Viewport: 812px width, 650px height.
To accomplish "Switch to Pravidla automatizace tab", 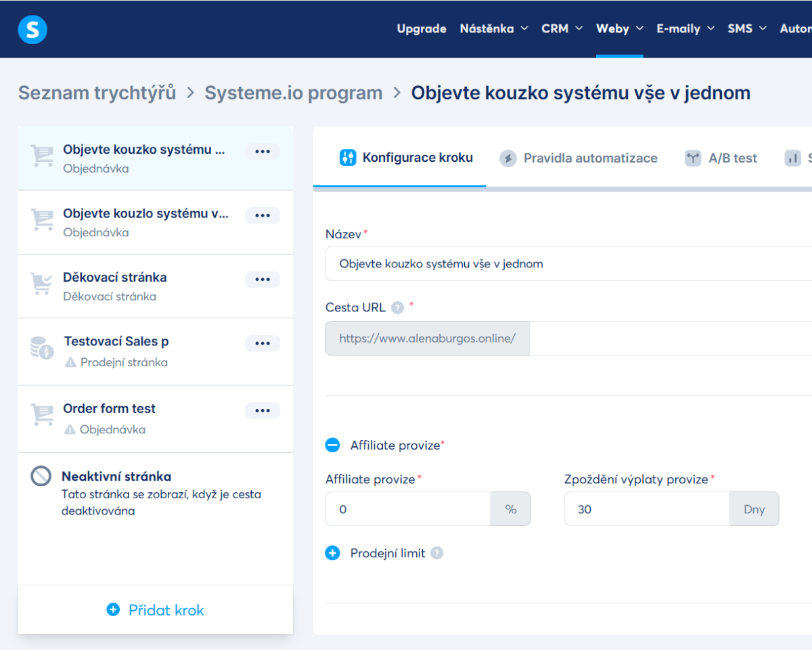I will point(579,158).
